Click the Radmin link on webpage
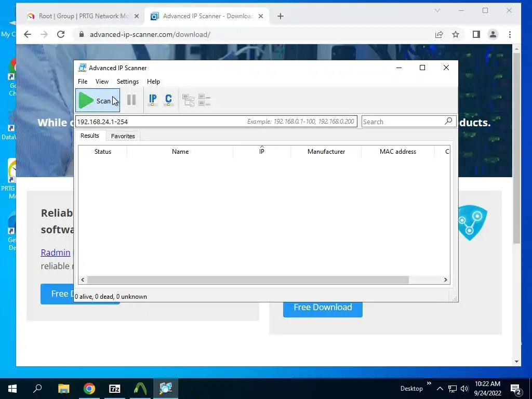The height and width of the screenshot is (399, 532). tap(56, 252)
